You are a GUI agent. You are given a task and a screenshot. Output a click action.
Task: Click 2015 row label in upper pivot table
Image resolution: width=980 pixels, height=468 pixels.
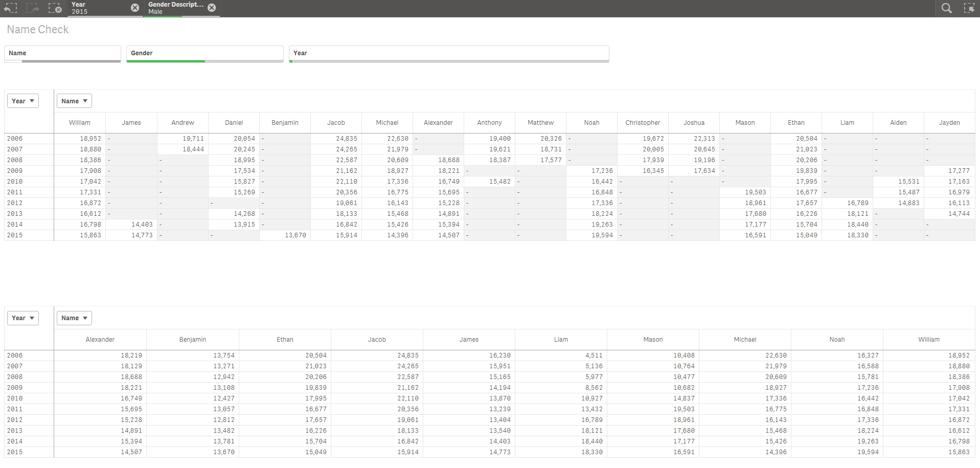[x=29, y=235]
